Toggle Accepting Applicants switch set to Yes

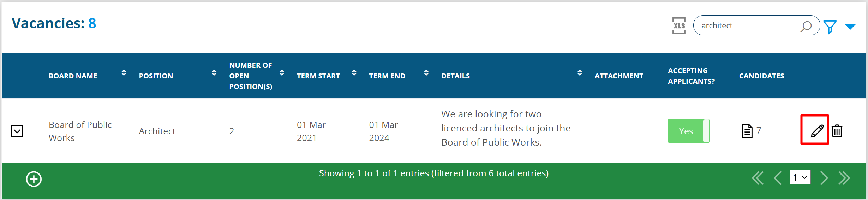688,131
